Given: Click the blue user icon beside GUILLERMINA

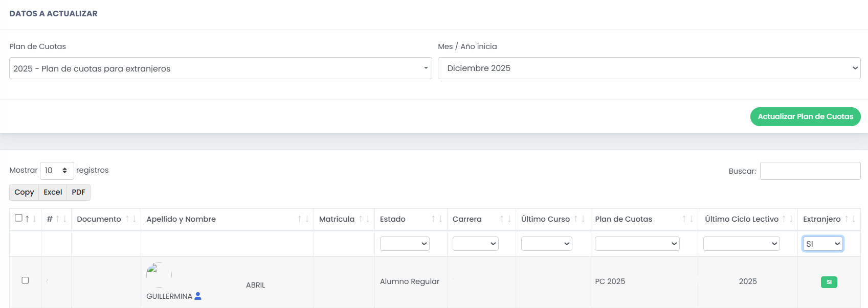Looking at the screenshot, I should pos(198,296).
